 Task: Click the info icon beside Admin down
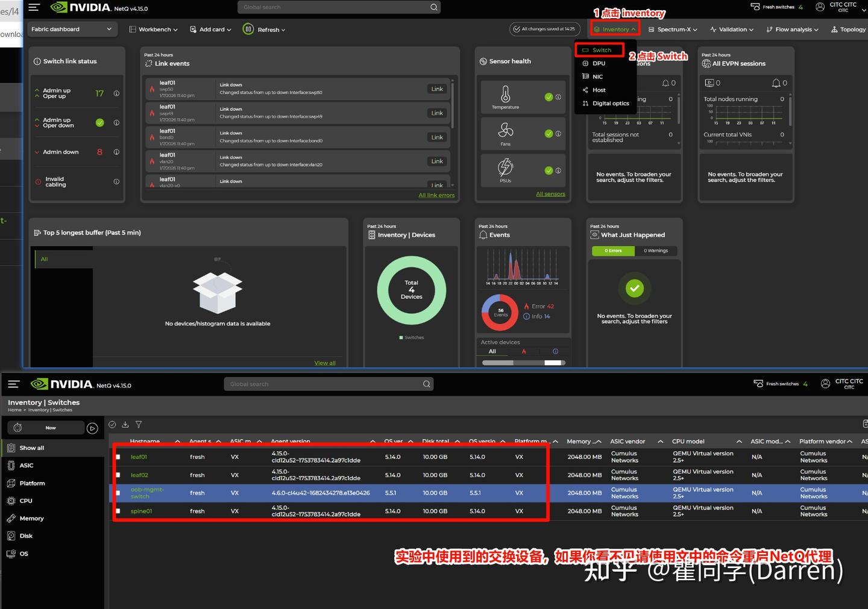tap(116, 152)
